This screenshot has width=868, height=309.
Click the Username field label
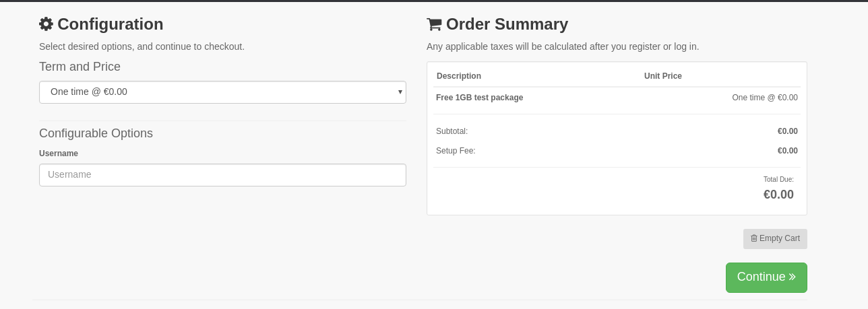click(x=59, y=153)
